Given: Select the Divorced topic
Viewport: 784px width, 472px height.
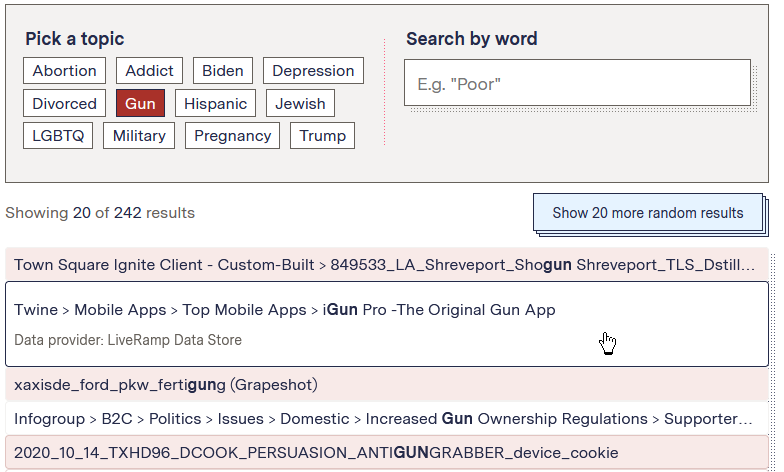Looking at the screenshot, I should pos(64,104).
